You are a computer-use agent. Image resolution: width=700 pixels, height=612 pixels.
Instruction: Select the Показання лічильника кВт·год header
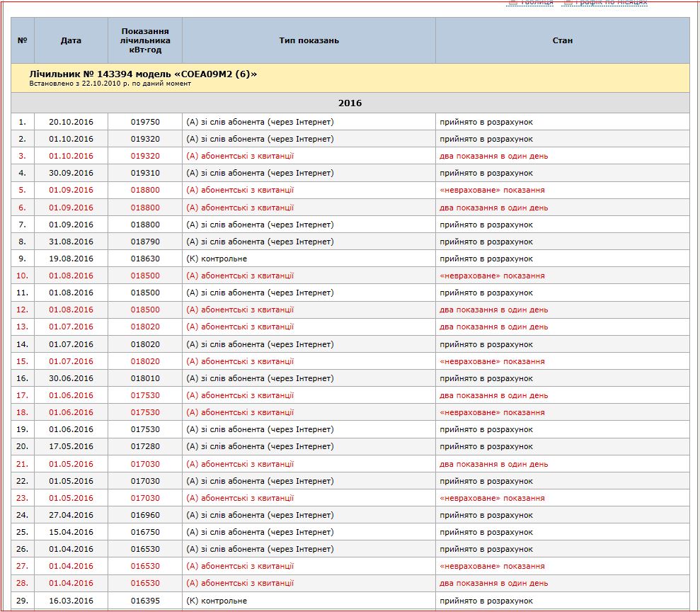pos(145,40)
